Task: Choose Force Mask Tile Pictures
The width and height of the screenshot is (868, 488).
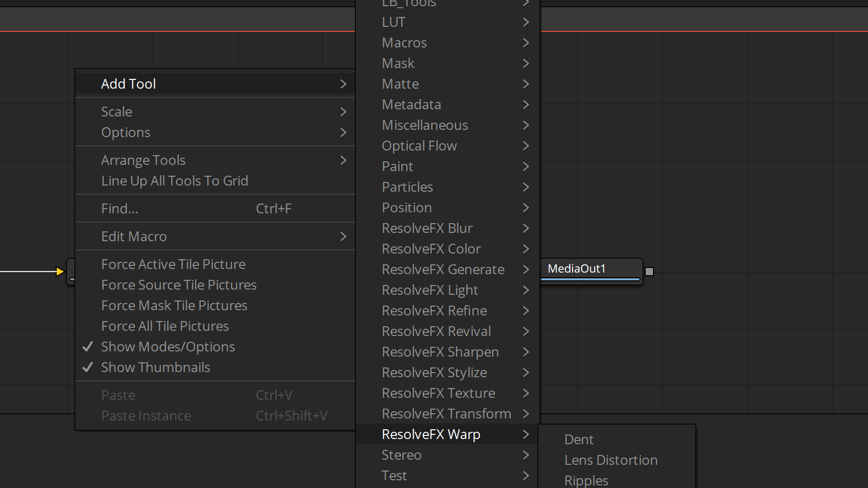Action: click(215, 306)
